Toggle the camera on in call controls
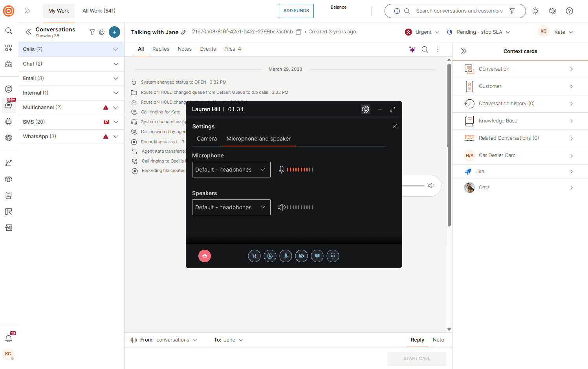This screenshot has width=588, height=369. point(301,256)
